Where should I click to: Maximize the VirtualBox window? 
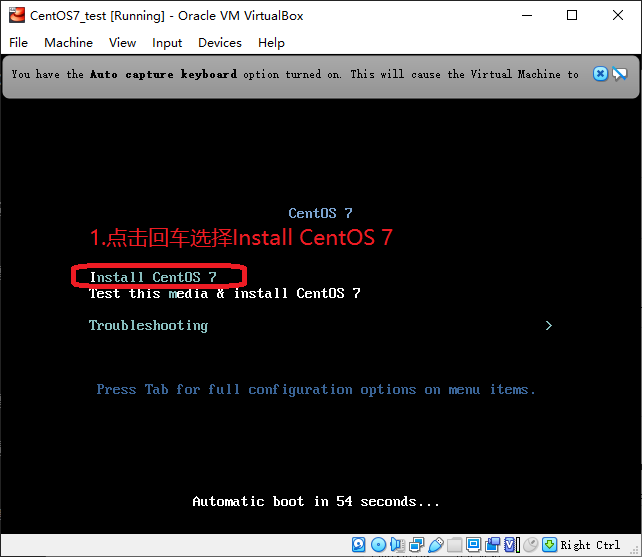point(572,16)
